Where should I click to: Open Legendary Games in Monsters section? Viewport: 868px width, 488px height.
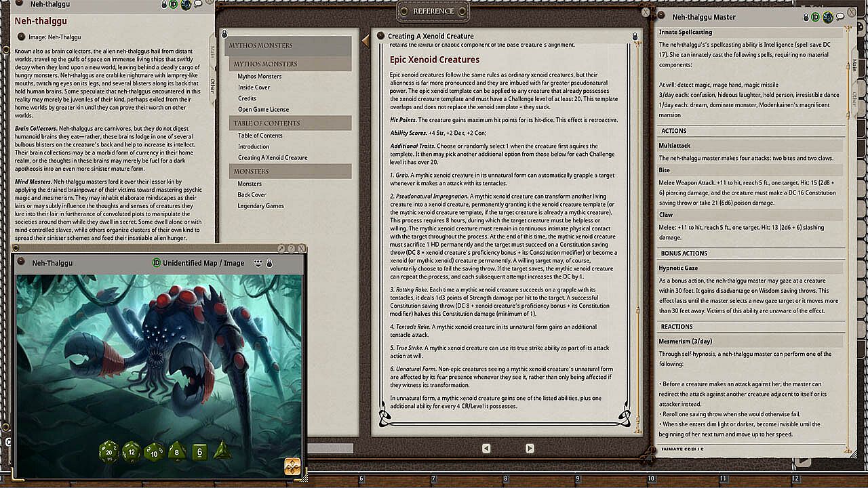260,205
